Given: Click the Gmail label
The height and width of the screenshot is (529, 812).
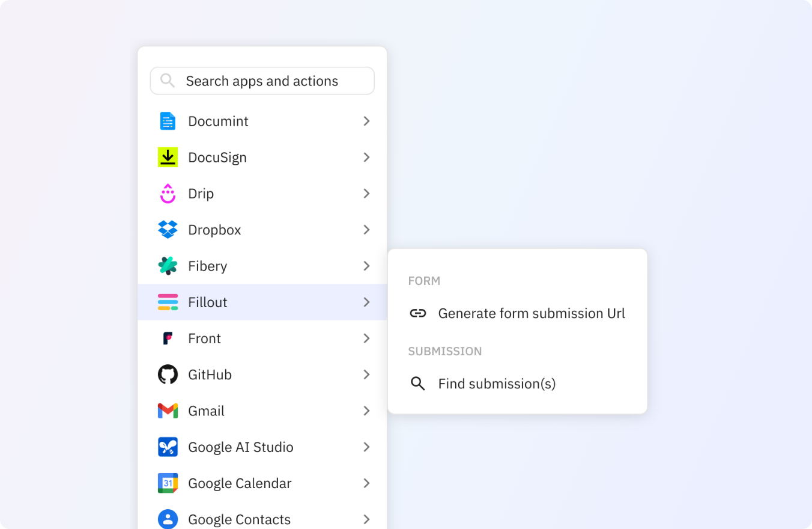Looking at the screenshot, I should [206, 411].
